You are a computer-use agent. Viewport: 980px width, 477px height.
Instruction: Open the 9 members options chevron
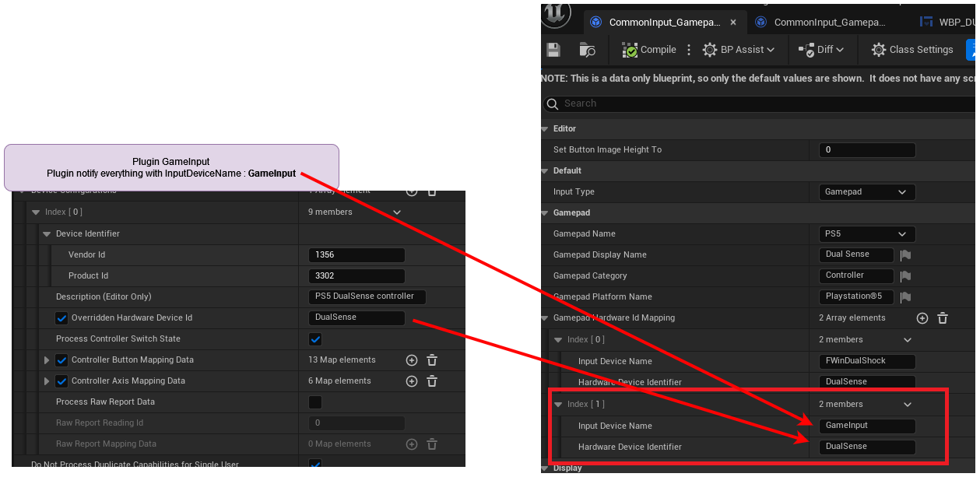coord(397,212)
